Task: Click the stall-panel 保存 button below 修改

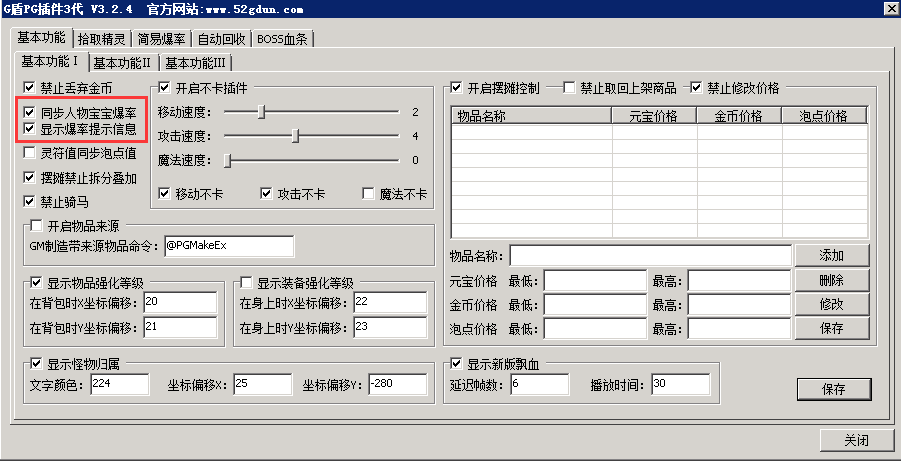Action: coord(832,328)
